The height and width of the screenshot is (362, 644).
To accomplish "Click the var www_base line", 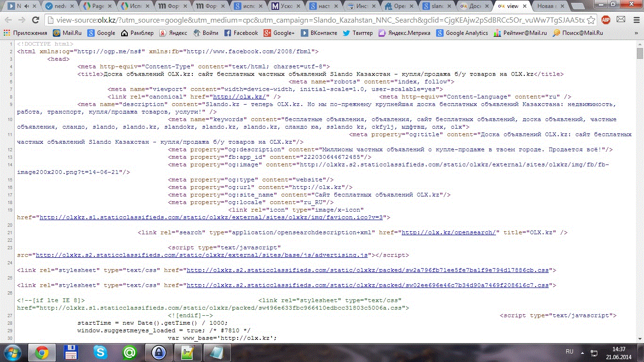I will click(x=223, y=338).
